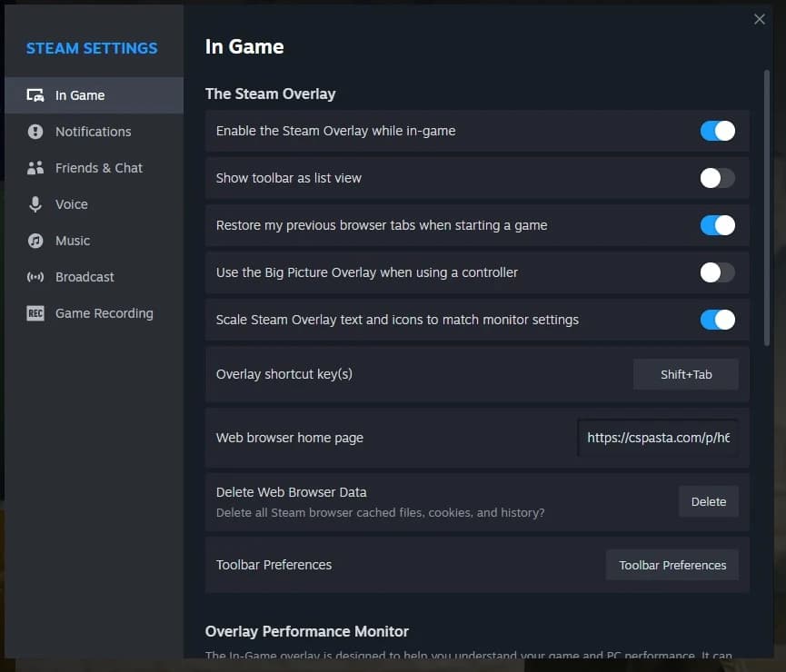Turn on Big Picture Overlay with controller
The image size is (786, 672).
pos(717,272)
